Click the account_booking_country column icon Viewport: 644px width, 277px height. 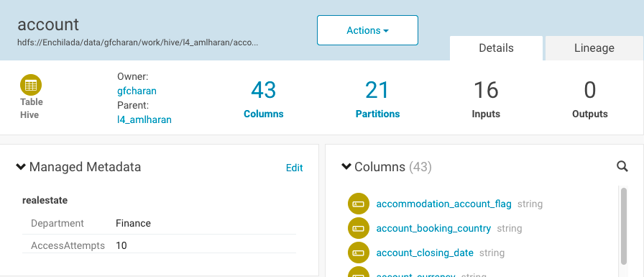coord(359,228)
